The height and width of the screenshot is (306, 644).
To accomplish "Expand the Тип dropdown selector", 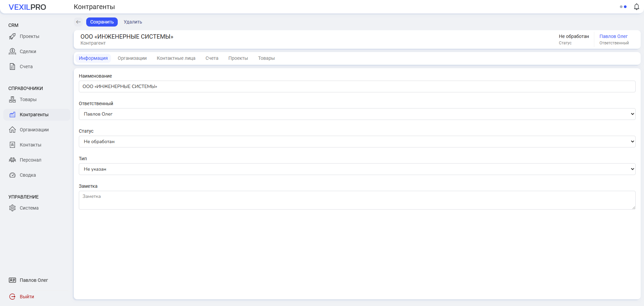I will pyautogui.click(x=357, y=169).
